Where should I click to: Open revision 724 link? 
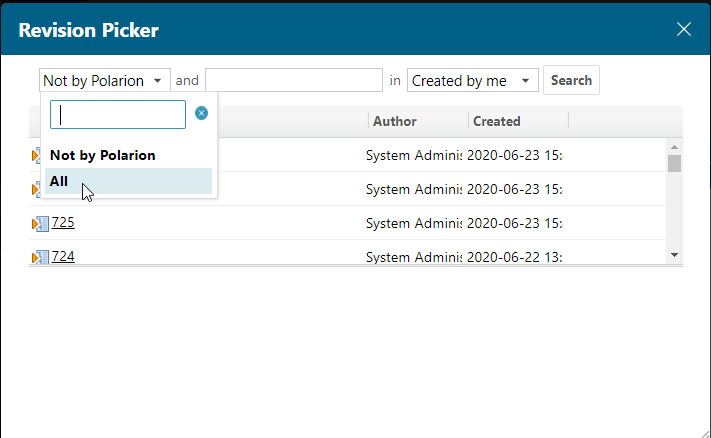point(63,256)
